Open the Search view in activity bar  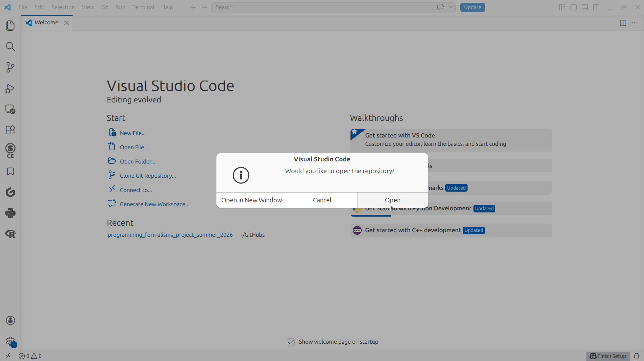point(10,47)
